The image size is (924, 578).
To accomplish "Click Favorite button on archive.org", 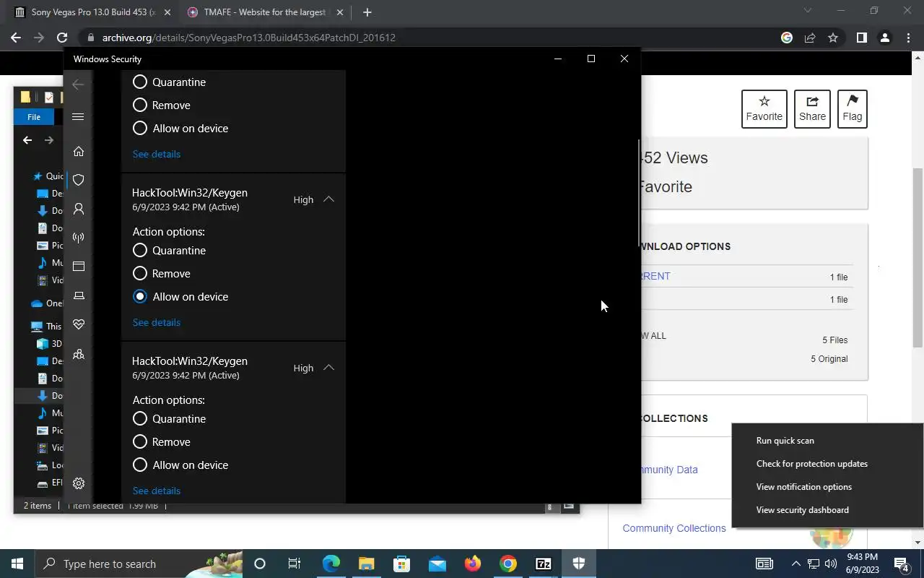I will tap(764, 109).
